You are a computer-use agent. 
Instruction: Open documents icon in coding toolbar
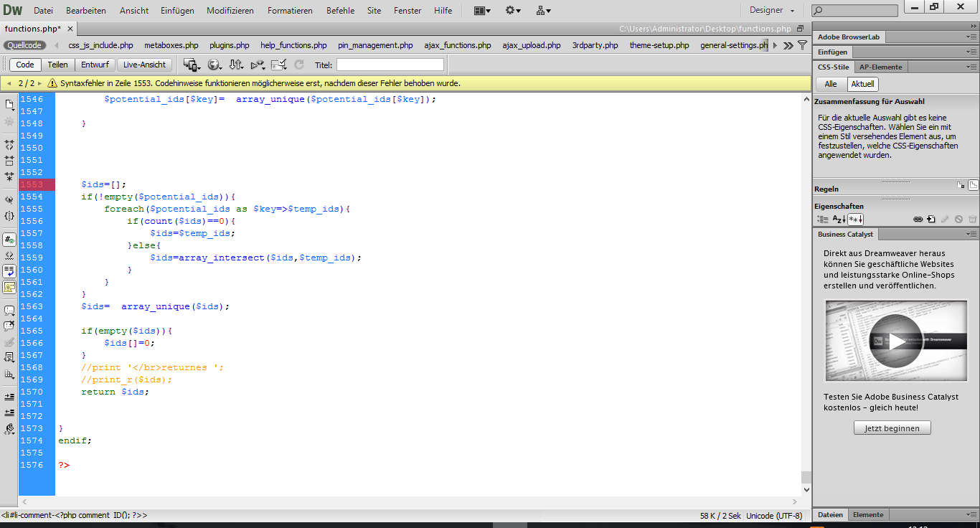coord(9,104)
